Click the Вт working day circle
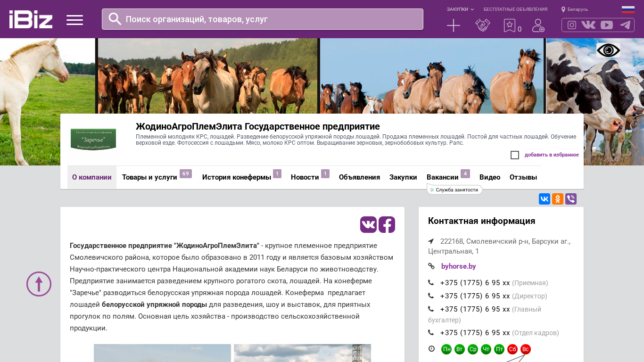Viewport: 644px width, 362px height. pyautogui.click(x=460, y=349)
